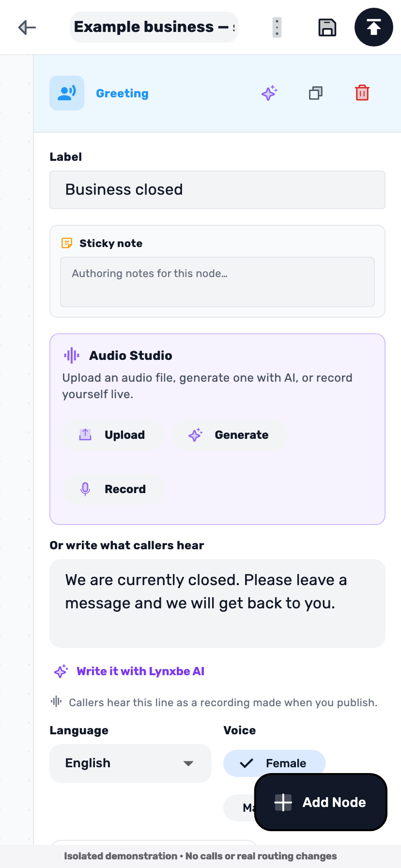Upload an audio file in Audio Studio

click(113, 435)
